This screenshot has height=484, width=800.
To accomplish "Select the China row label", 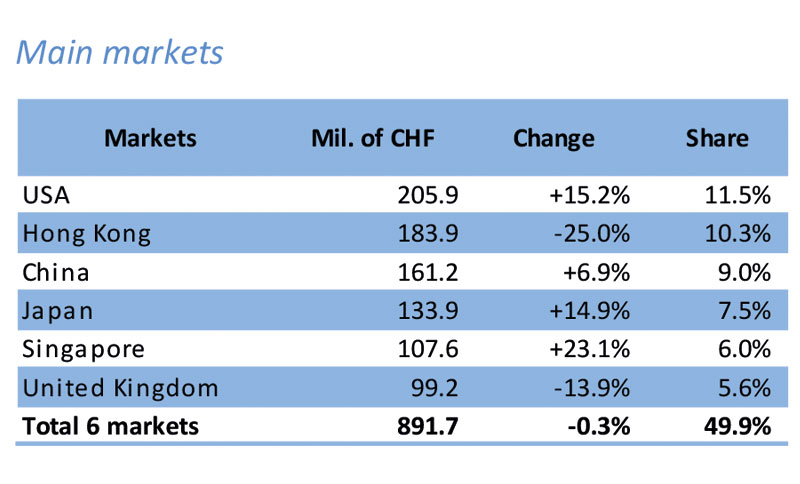I will pyautogui.click(x=55, y=273).
